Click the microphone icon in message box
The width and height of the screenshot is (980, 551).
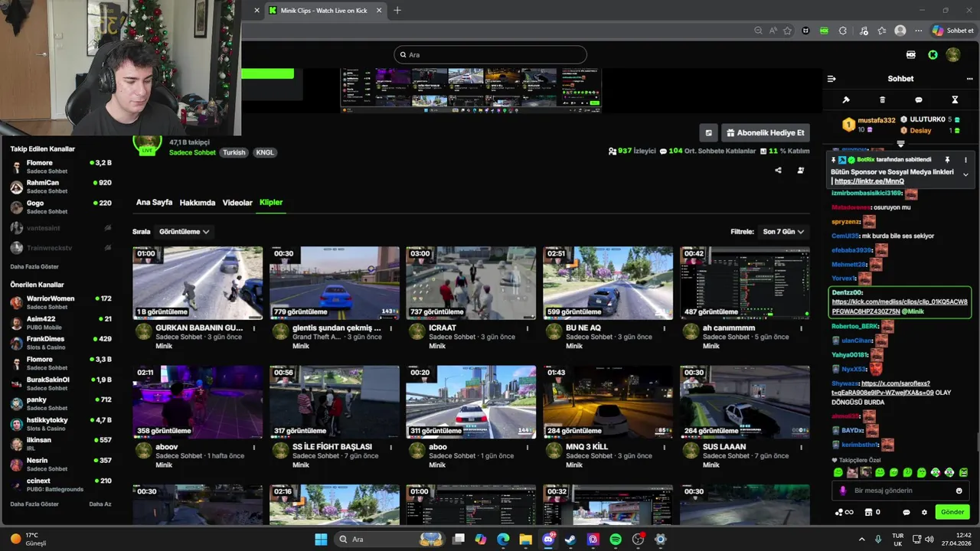pos(843,491)
